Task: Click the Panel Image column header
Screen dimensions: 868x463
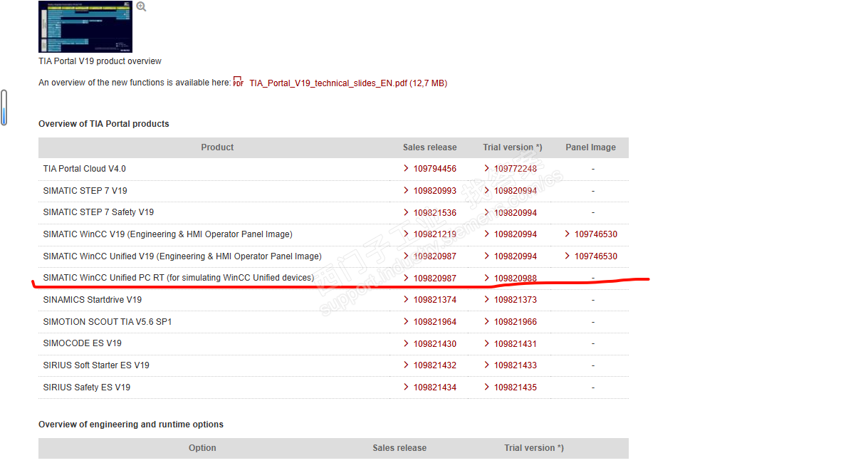Action: [x=591, y=147]
